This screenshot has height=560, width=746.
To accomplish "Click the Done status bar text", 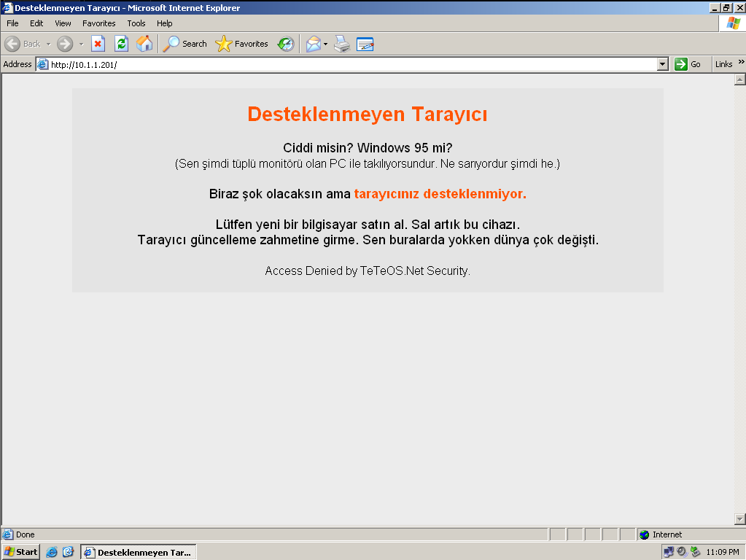I will point(26,534).
